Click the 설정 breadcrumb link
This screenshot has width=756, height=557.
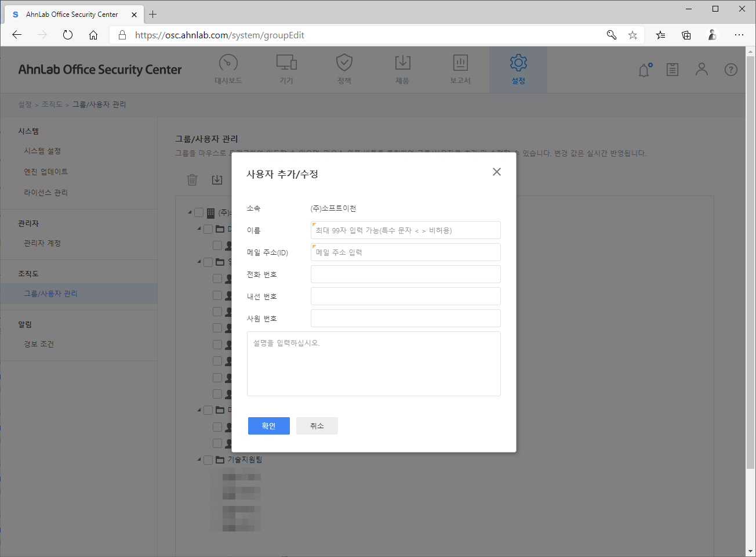coord(25,104)
